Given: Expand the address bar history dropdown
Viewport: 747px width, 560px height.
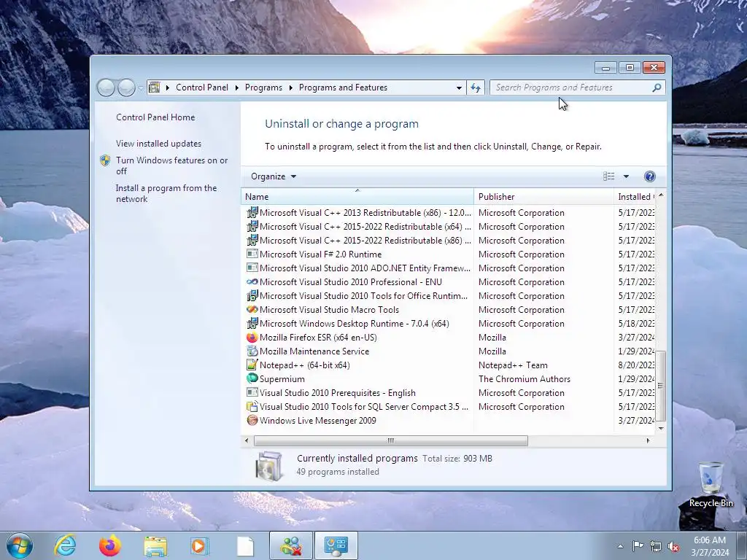Looking at the screenshot, I should click(x=459, y=87).
